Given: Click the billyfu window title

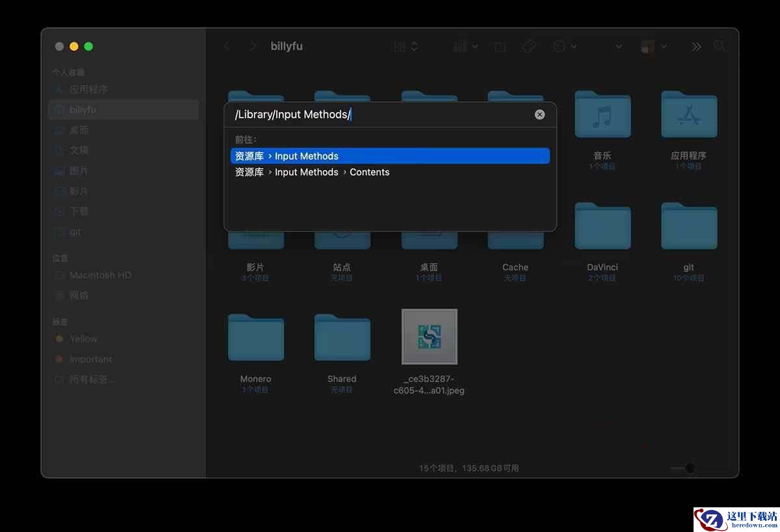Looking at the screenshot, I should pyautogui.click(x=287, y=46).
